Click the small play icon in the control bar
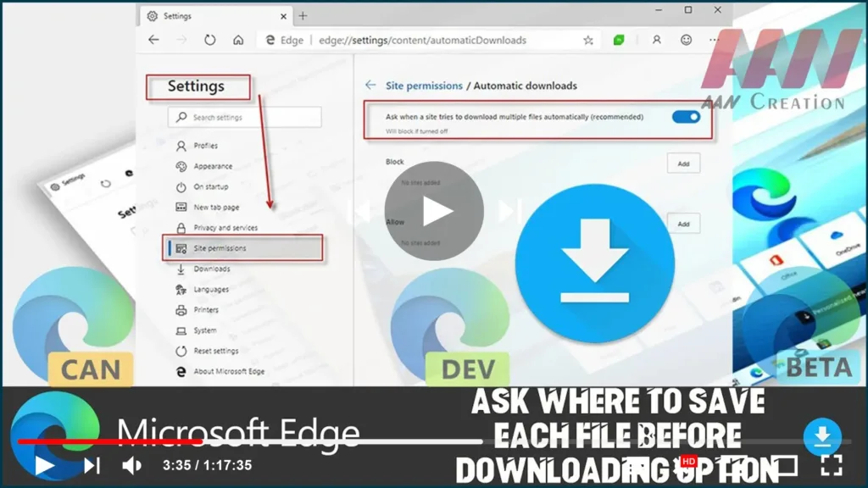 (44, 464)
